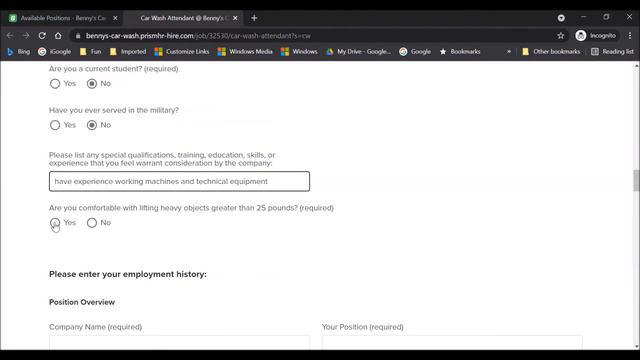
Task: Switch to the Car Wash Attendant tab
Action: [183, 18]
